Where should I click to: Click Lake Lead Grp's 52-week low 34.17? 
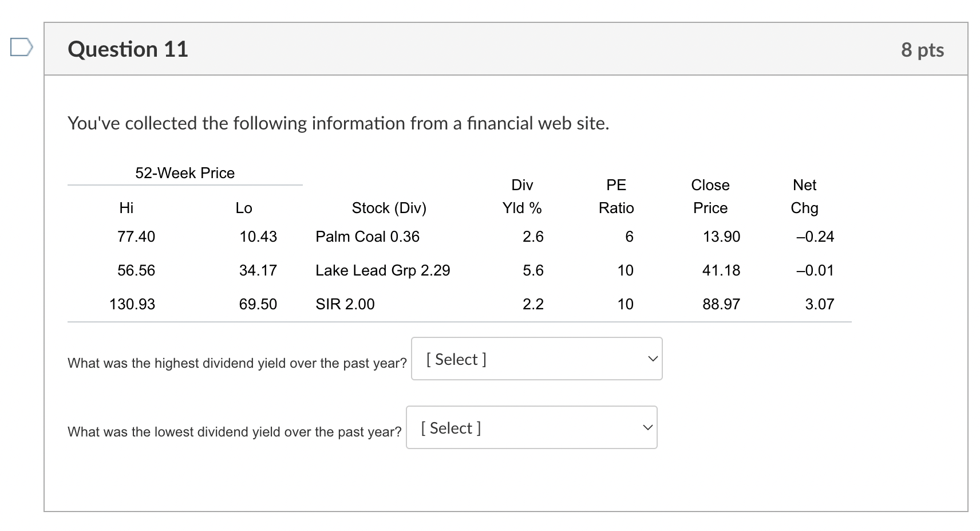coord(258,270)
